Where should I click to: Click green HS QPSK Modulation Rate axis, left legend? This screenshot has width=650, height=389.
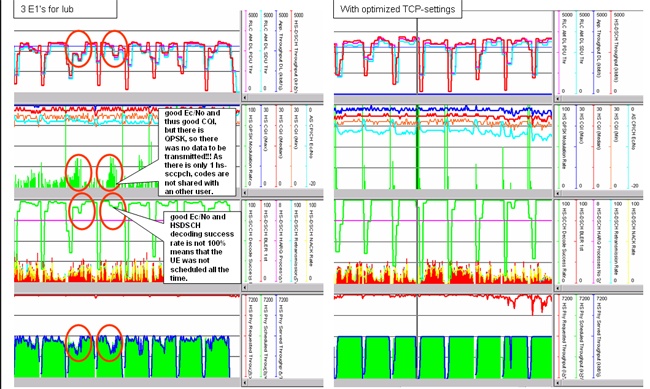tap(247, 146)
